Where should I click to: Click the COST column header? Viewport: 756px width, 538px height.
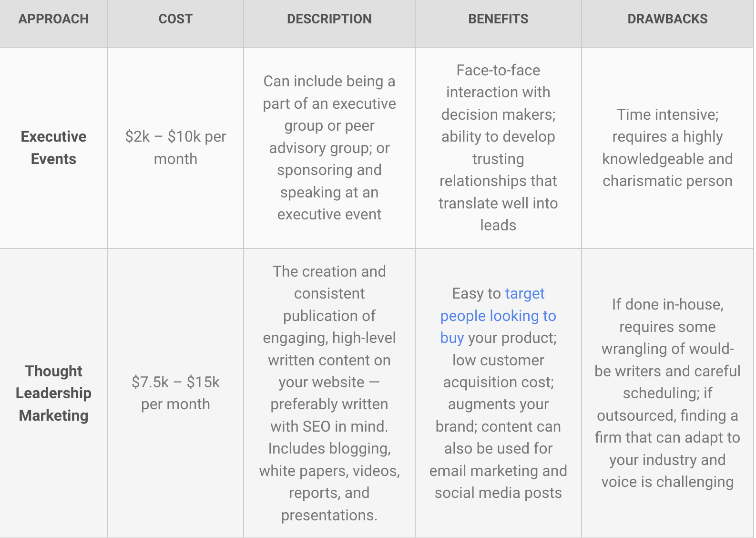[x=175, y=19]
